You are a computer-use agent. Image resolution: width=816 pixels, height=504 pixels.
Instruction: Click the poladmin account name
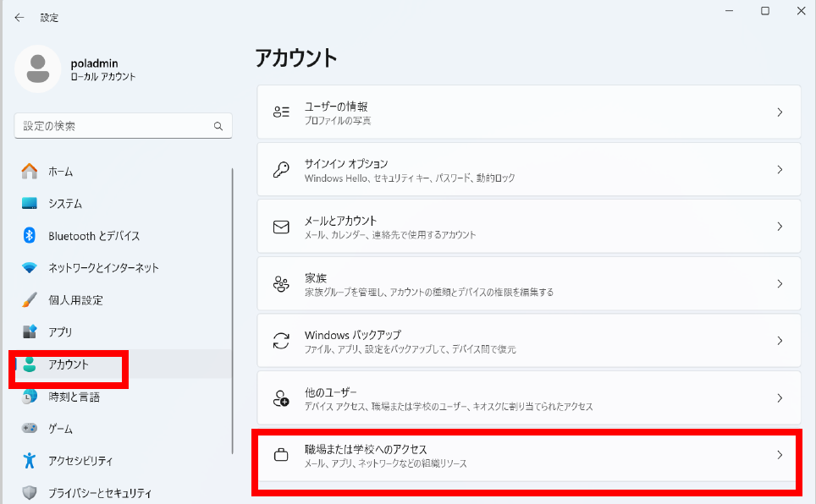94,63
